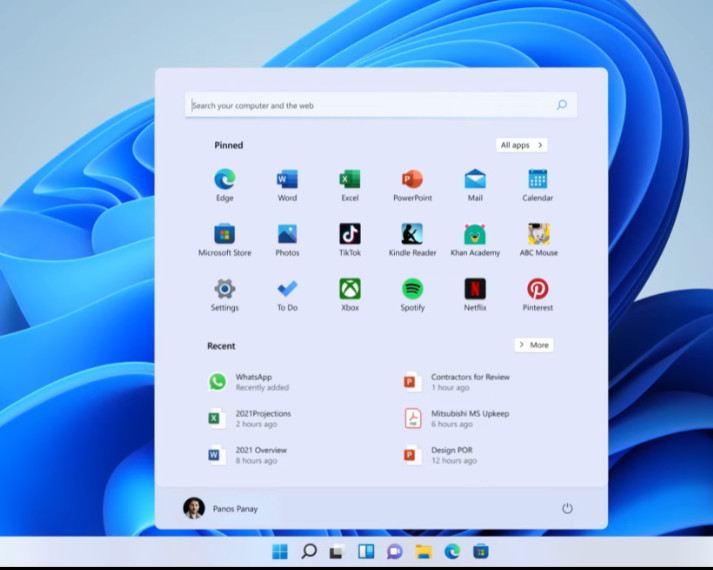This screenshot has width=713, height=570.
Task: Open the power options button
Action: tap(567, 508)
